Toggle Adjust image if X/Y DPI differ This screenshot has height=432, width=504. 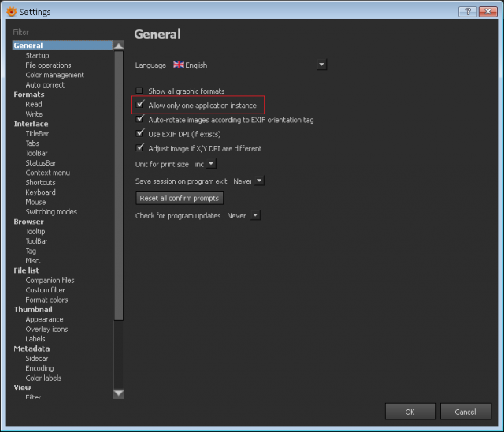click(x=139, y=148)
